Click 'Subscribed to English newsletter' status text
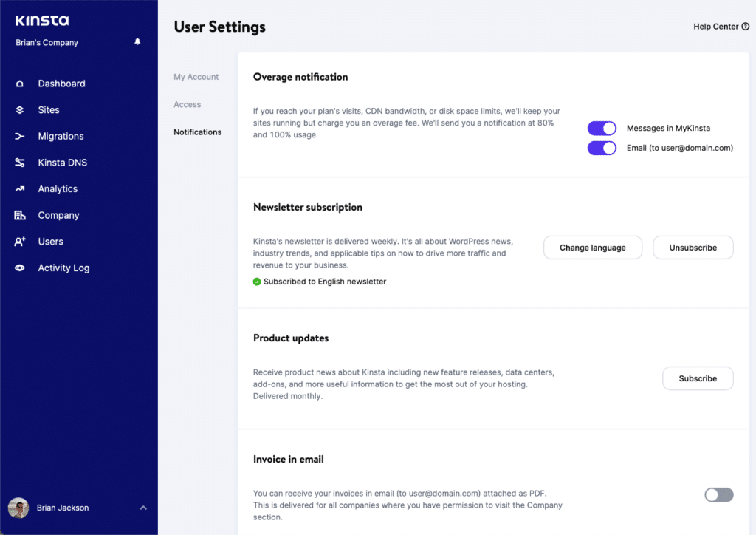Image resolution: width=756 pixels, height=535 pixels. tap(325, 282)
